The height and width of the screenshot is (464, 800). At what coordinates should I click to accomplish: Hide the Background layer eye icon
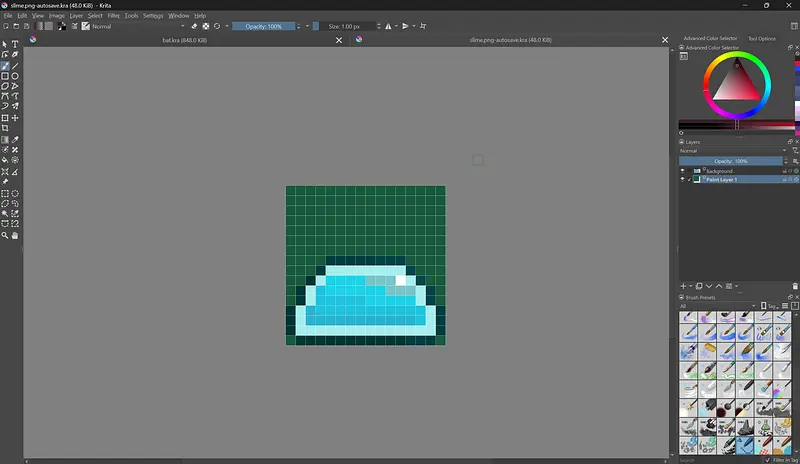pos(683,171)
